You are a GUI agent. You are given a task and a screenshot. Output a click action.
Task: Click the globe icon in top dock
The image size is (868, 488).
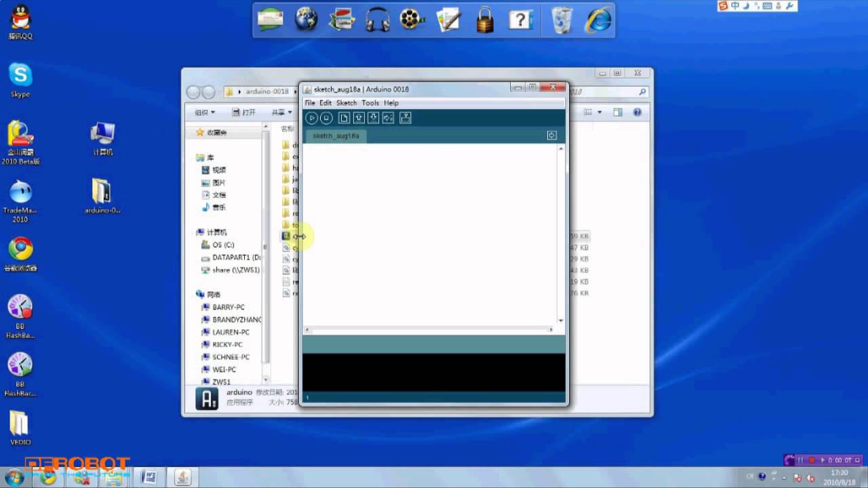306,19
